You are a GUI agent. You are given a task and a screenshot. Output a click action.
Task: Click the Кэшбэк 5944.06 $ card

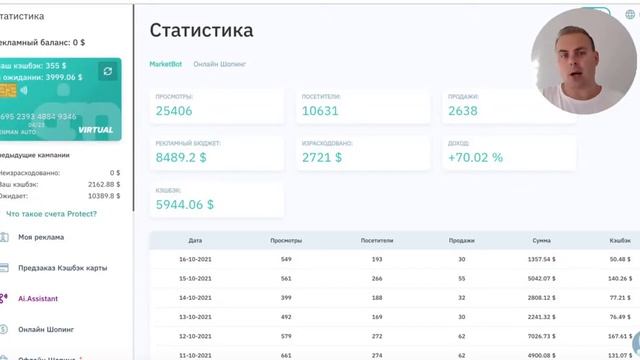click(217, 200)
